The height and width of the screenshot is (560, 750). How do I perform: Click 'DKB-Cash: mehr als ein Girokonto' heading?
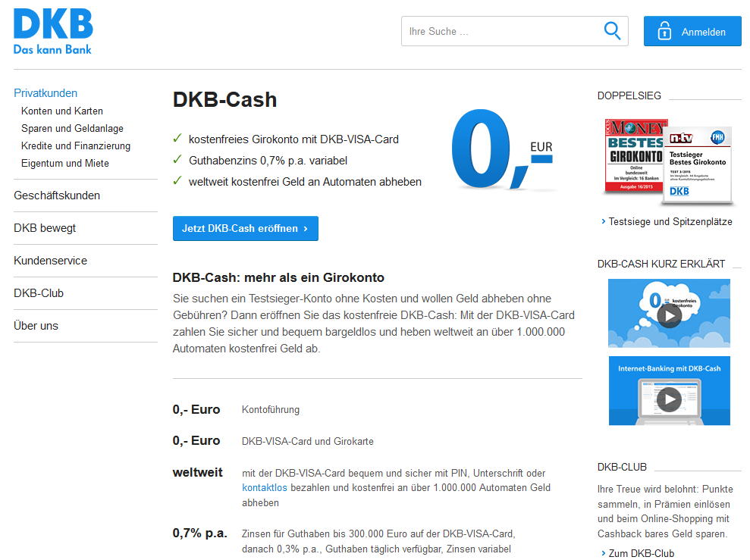click(x=278, y=277)
